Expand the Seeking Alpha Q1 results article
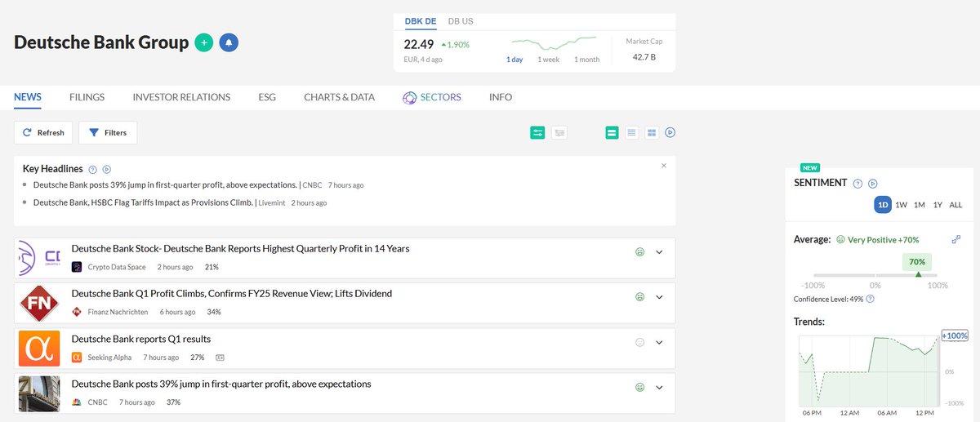 pyautogui.click(x=660, y=342)
